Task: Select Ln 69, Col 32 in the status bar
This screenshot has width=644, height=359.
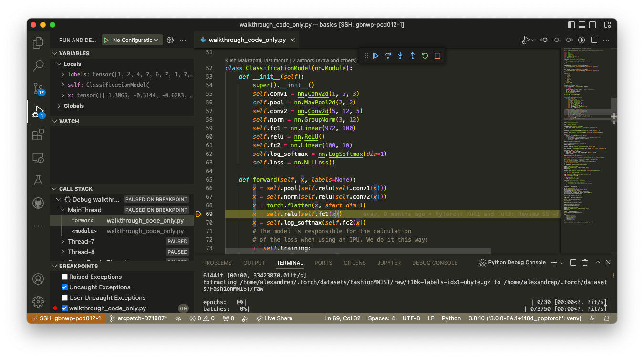Action: point(342,318)
